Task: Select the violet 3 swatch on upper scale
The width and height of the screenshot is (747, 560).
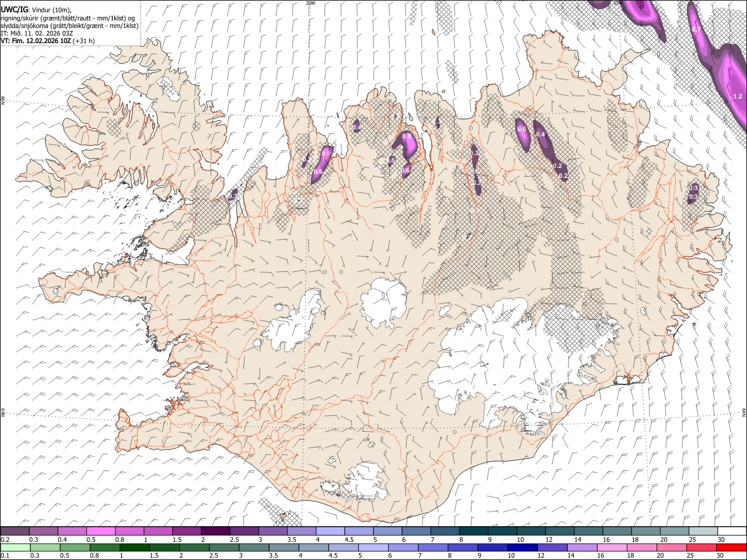Action: tap(272, 531)
